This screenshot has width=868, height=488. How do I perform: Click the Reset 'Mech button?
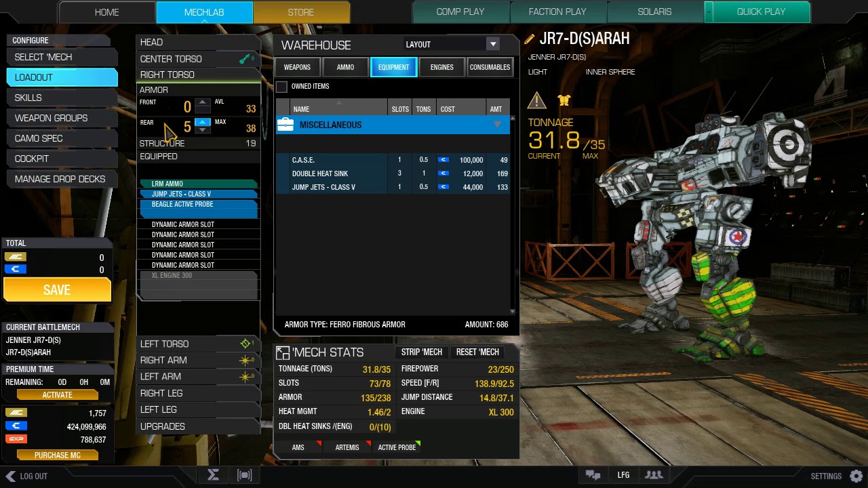477,352
